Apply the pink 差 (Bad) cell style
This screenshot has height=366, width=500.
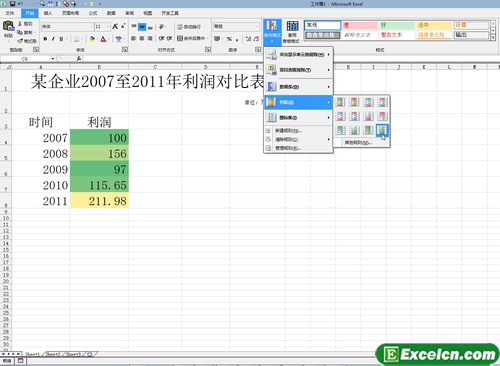(x=360, y=25)
